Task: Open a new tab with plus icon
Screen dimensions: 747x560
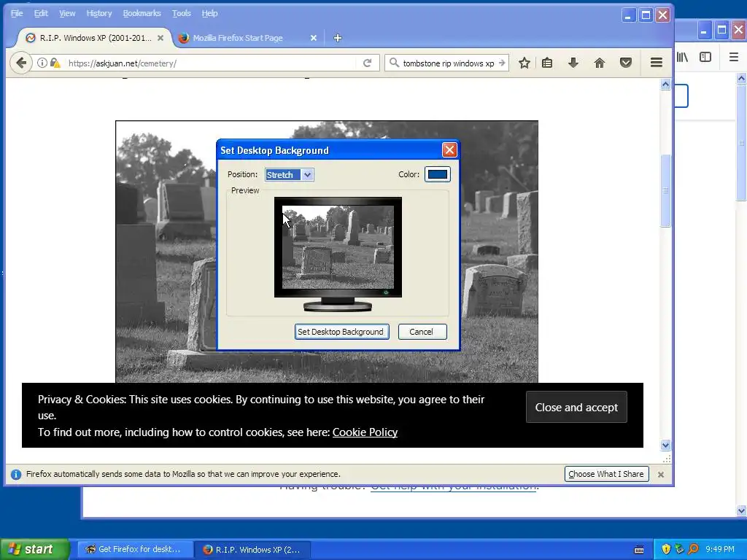Action: [337, 38]
